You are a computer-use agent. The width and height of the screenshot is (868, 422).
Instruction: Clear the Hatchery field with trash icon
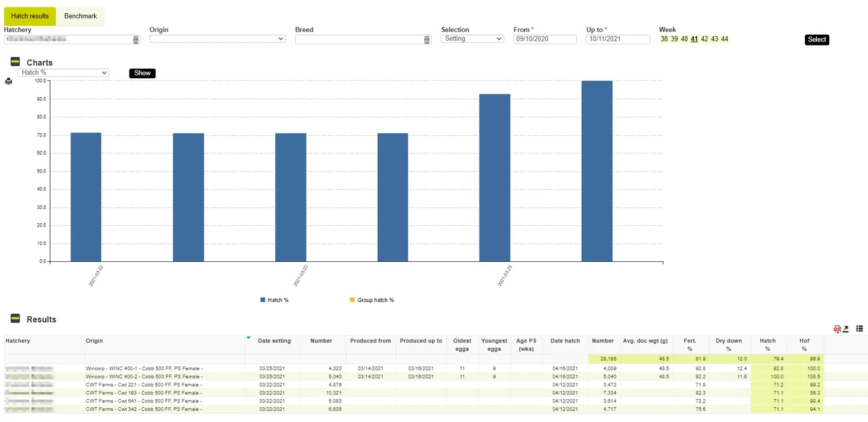click(x=136, y=40)
